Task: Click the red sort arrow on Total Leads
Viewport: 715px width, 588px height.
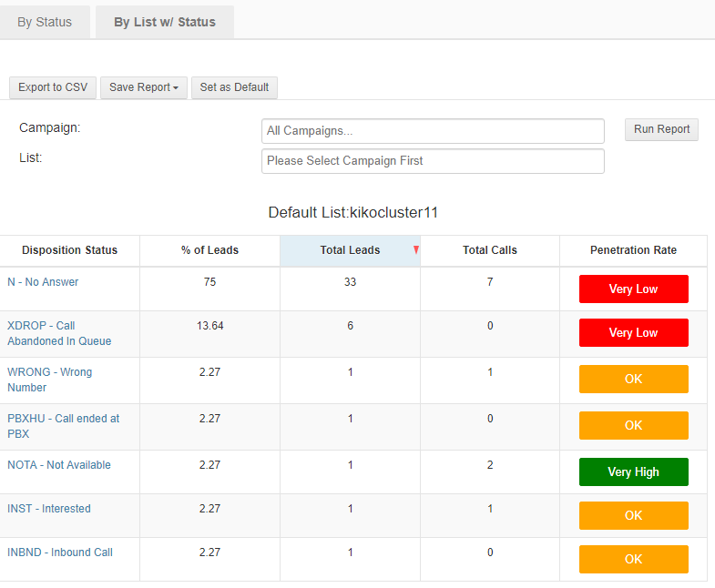Action: click(416, 250)
